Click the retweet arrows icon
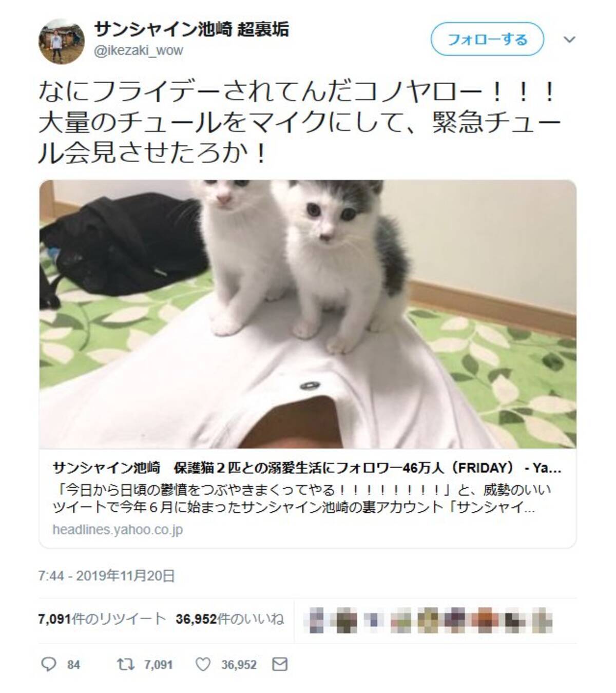 (125, 665)
